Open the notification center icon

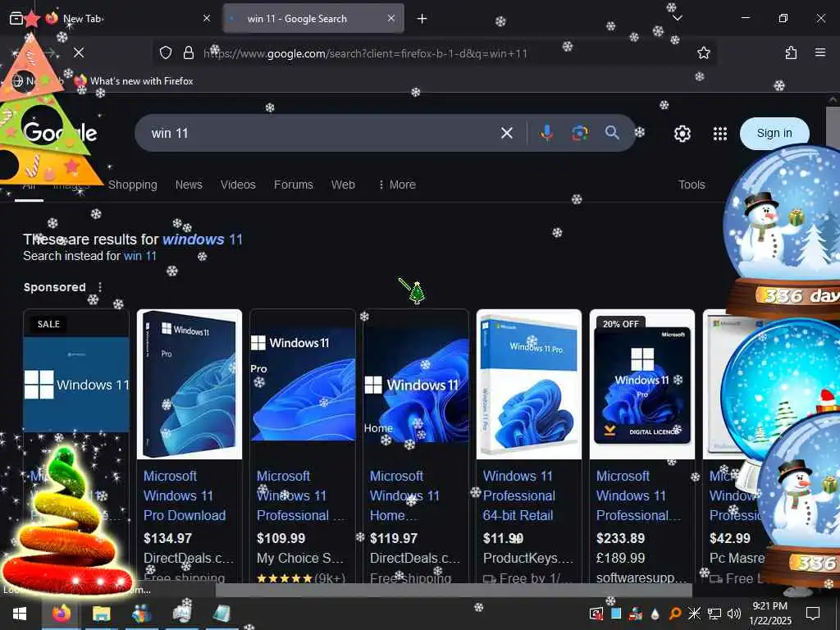(813, 614)
